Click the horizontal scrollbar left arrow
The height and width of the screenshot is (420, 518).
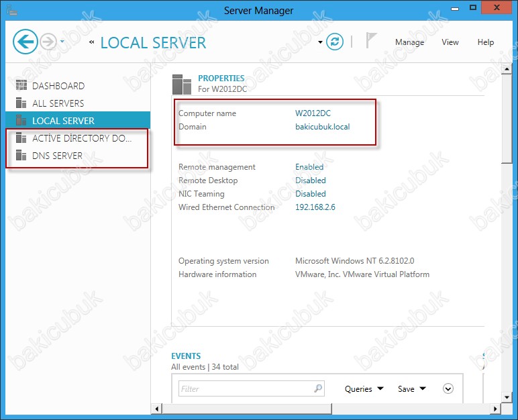coord(157,409)
